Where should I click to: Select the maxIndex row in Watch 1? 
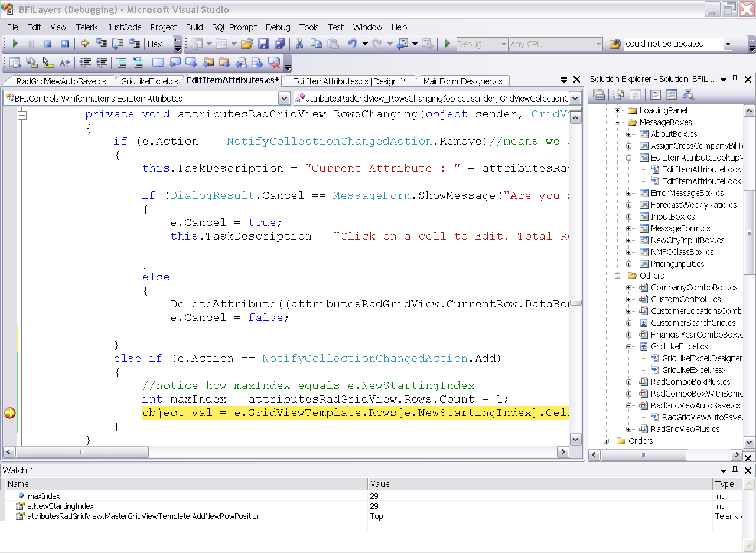point(44,496)
